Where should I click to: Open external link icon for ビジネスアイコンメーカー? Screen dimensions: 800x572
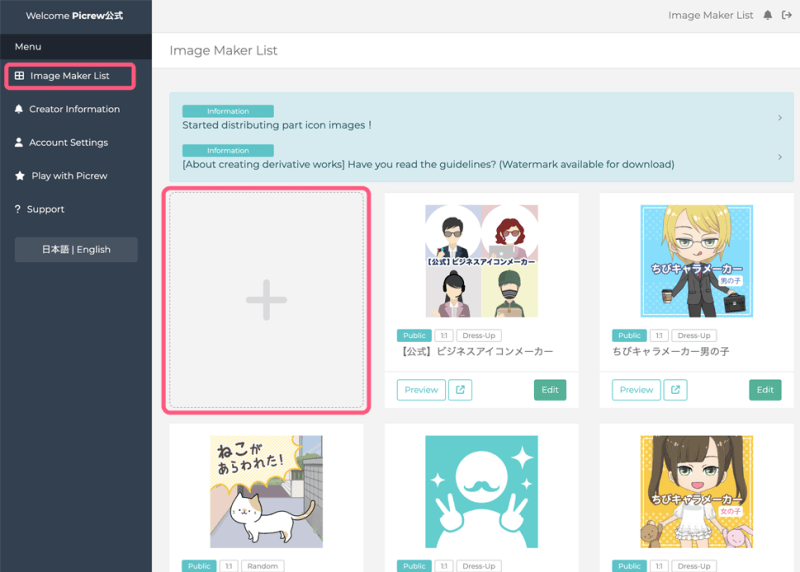coord(460,390)
